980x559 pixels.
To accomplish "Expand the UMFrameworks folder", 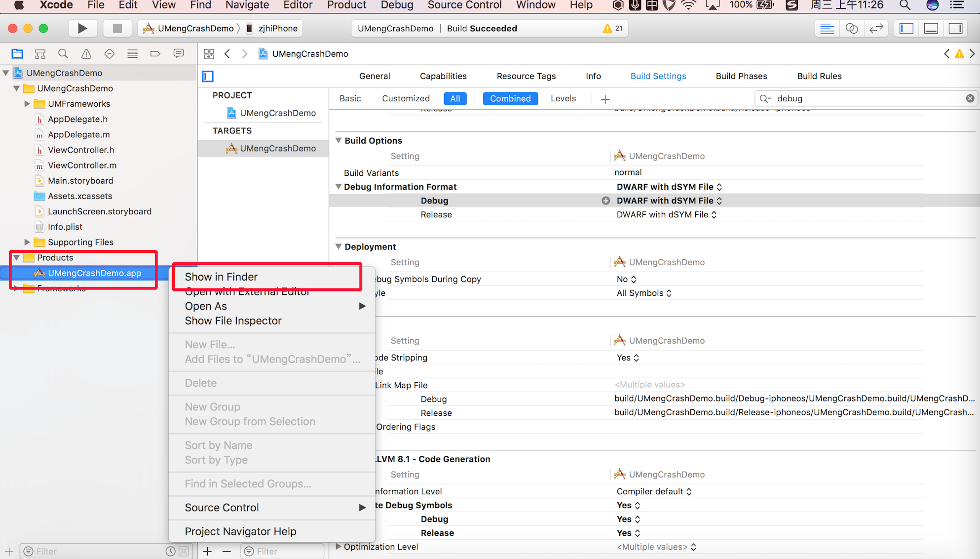I will pos(27,104).
